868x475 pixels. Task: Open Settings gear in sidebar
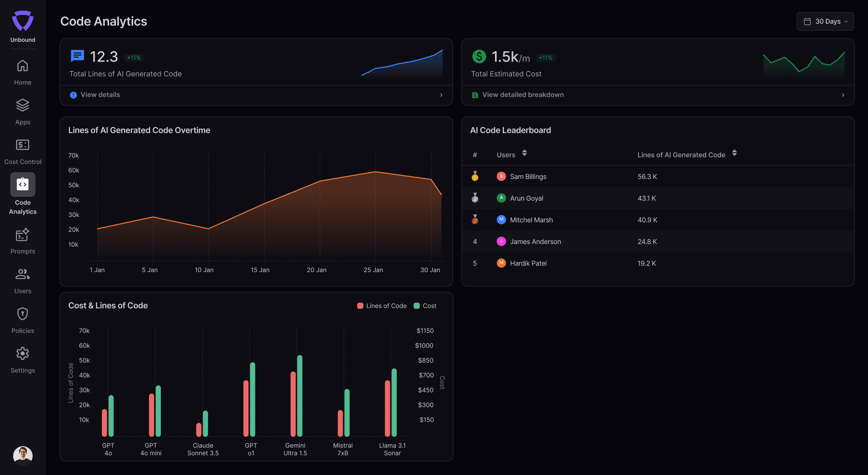22,353
